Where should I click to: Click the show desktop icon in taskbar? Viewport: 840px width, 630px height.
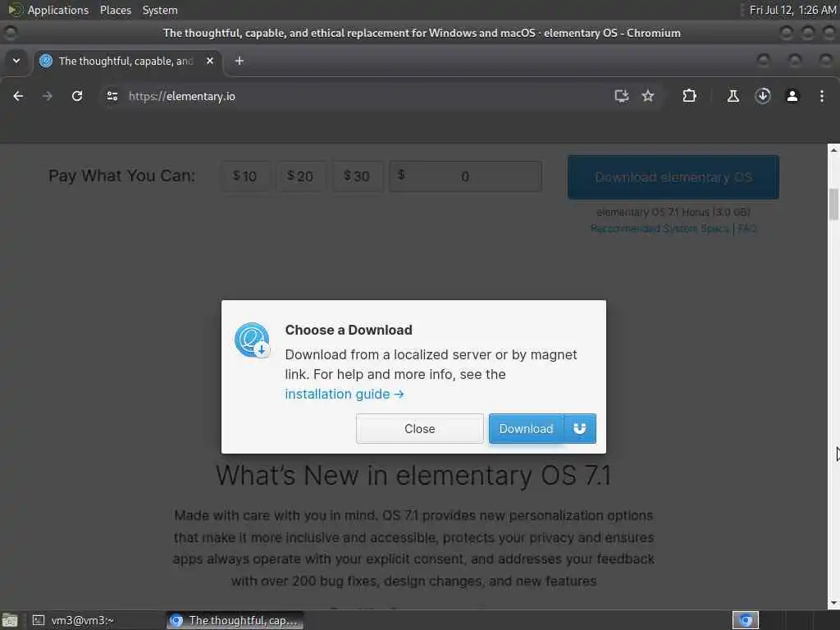tap(10, 620)
